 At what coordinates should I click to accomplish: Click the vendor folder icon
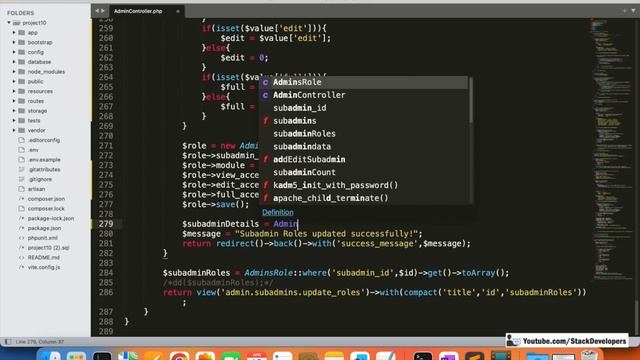click(x=22, y=130)
